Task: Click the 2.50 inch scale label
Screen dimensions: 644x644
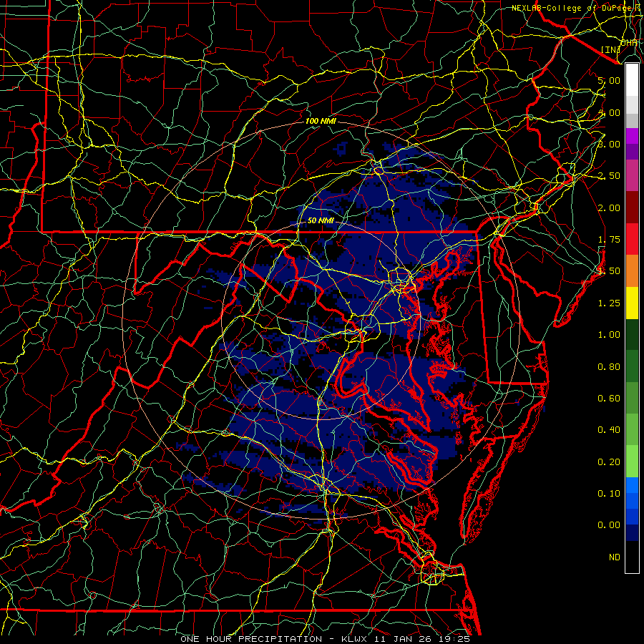Action: point(609,176)
